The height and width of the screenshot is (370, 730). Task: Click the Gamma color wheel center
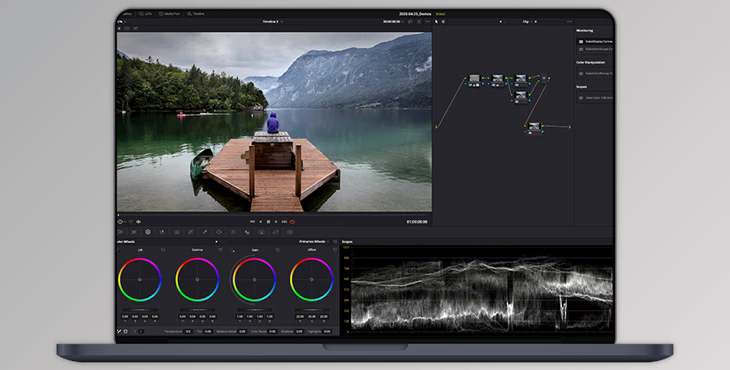(197, 280)
